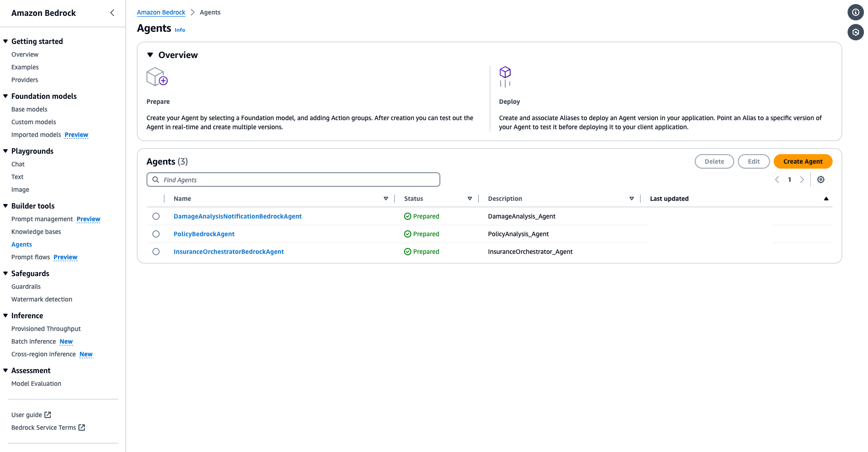Viewport: 868px width, 452px height.
Task: Click Prepared status of InsuranceOrchestratorBedrockAgent row
Action: click(x=421, y=252)
